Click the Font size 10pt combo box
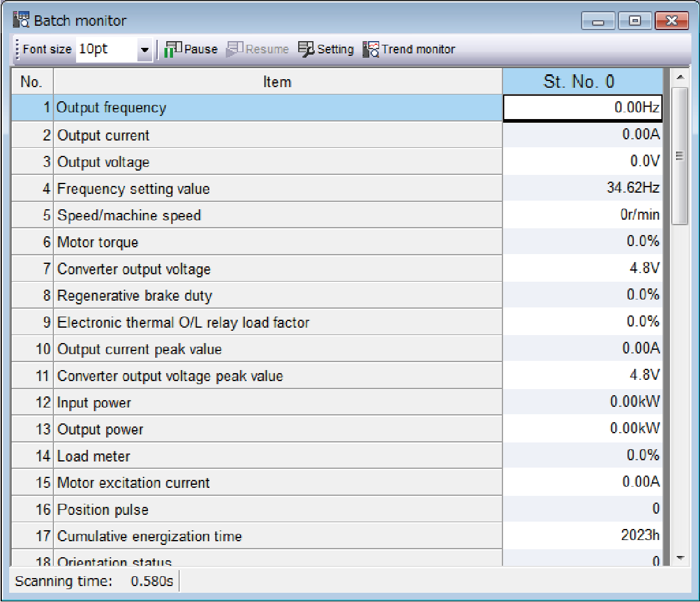Viewport: 700px width, 602px height. tap(106, 49)
